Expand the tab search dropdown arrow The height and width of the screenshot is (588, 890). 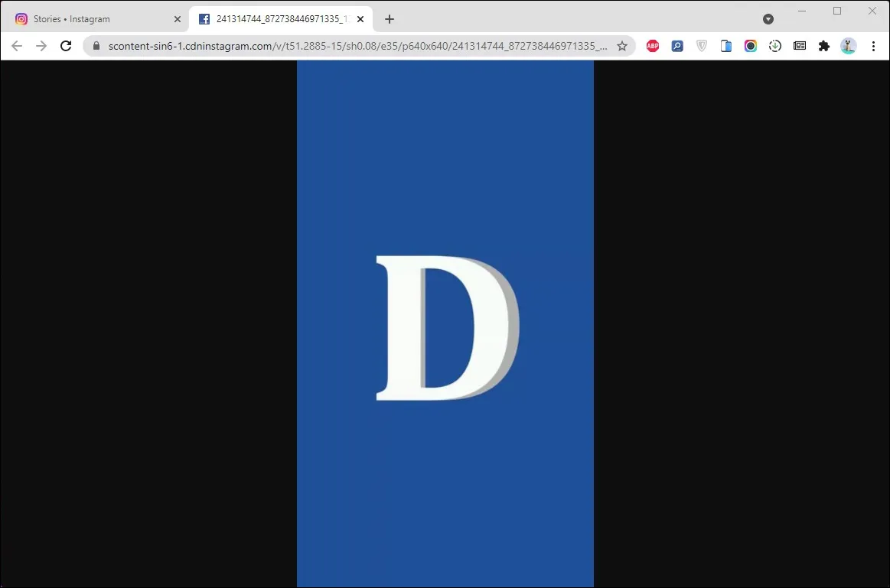[x=768, y=19]
